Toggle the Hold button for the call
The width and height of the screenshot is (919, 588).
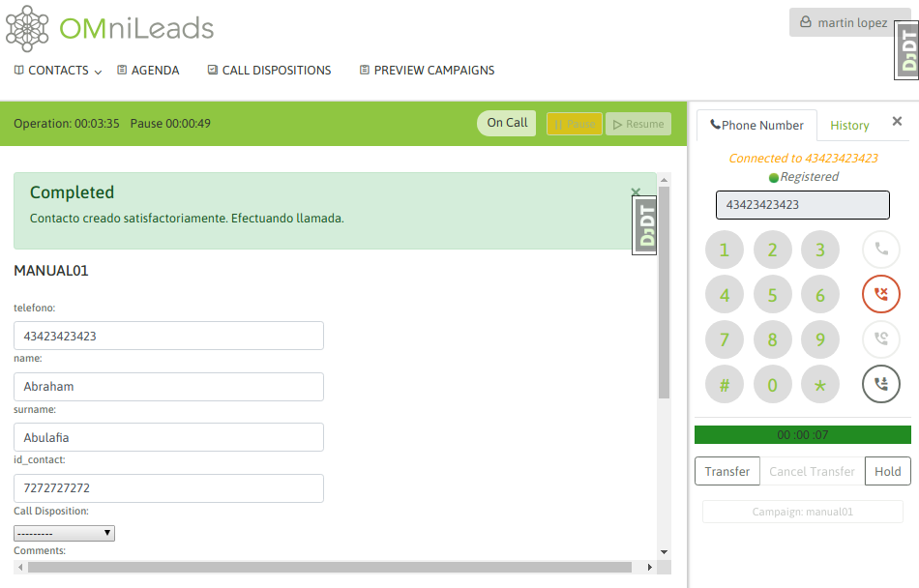(887, 471)
